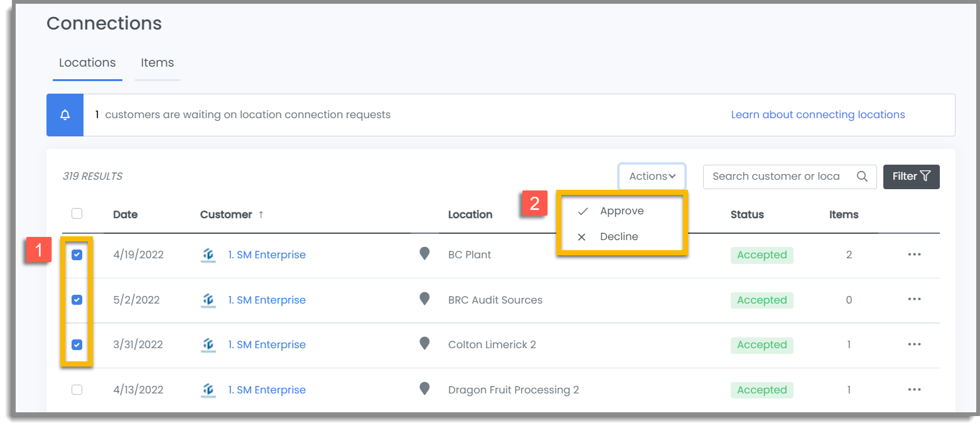Image resolution: width=980 pixels, height=428 pixels.
Task: Uncheck the BRC Audit Sources row checkbox
Action: [77, 300]
